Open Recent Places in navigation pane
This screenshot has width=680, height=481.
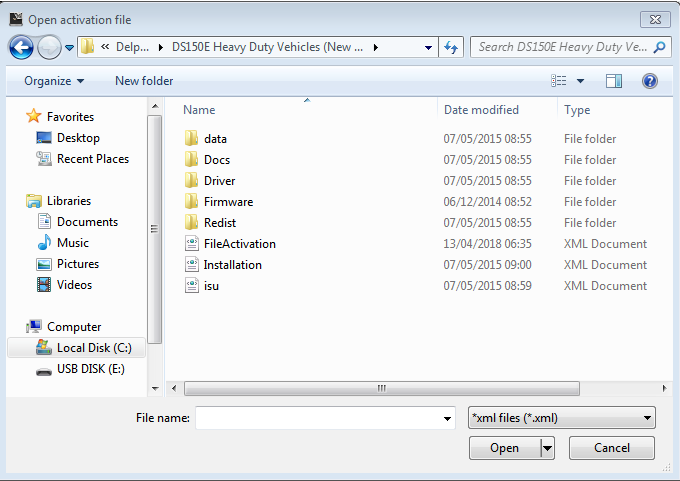click(x=93, y=159)
